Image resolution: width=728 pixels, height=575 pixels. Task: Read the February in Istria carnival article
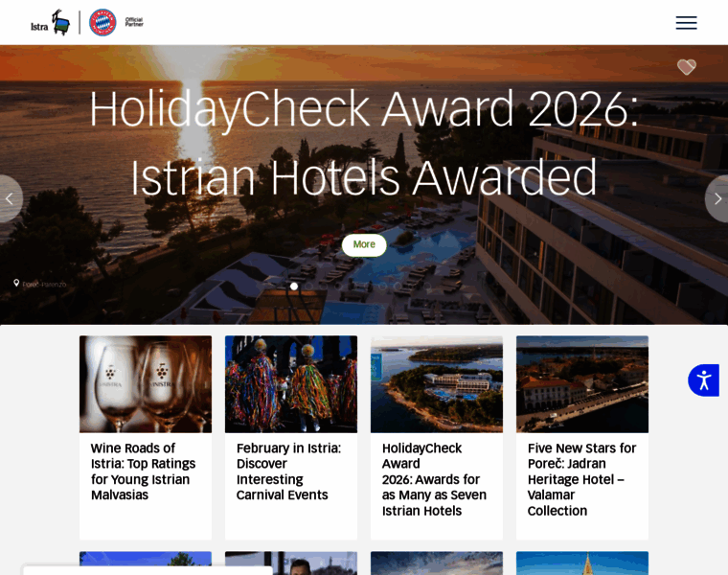click(x=288, y=471)
